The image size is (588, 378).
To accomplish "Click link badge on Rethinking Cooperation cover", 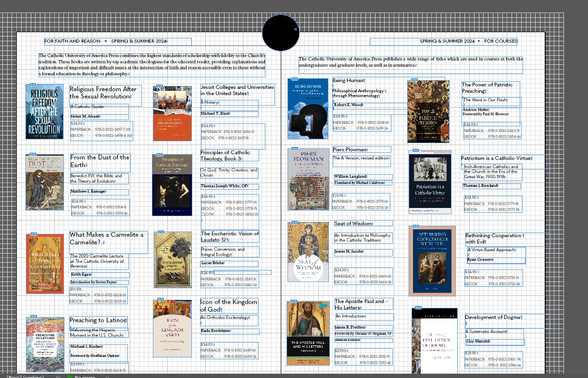I will (x=416, y=226).
